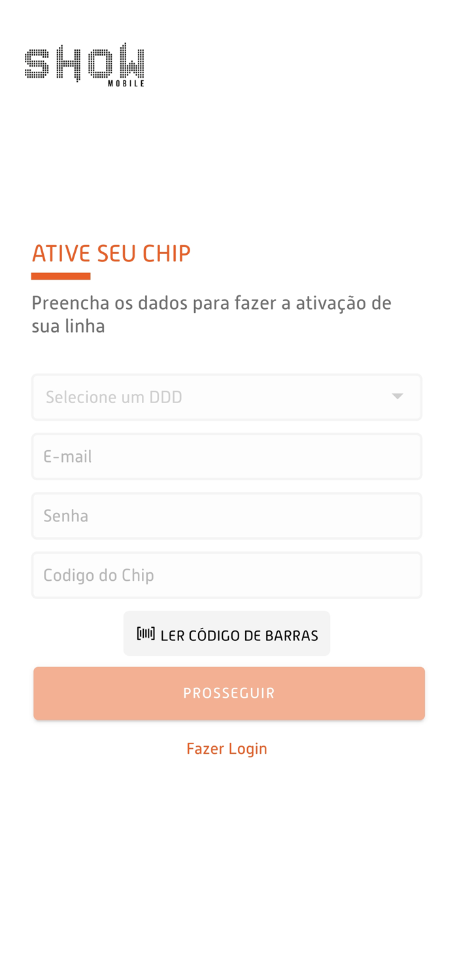Open the 'Selecione um DDD' dropdown
The image size is (453, 980).
227,396
